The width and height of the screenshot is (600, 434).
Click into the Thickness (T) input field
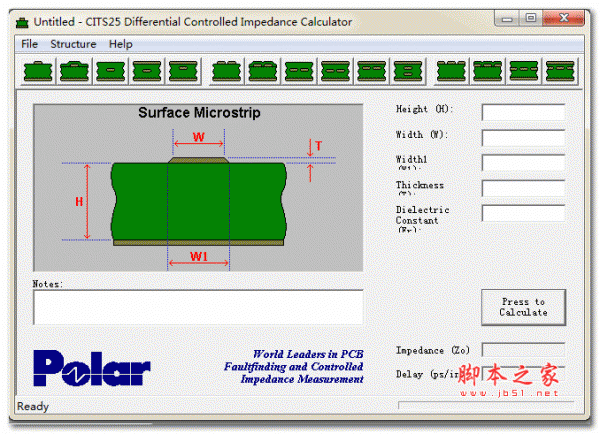(523, 188)
